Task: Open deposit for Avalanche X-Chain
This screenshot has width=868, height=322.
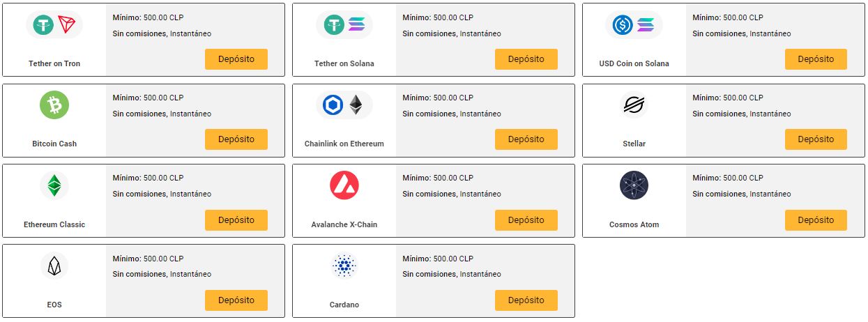Action: [526, 220]
